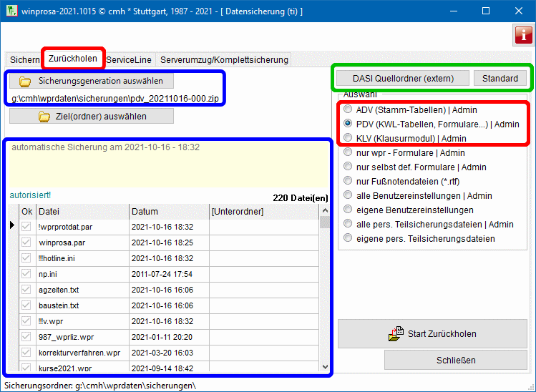536x392 pixels.
Task: Uncheck the Ok box for winprosa.par
Action: pyautogui.click(x=26, y=242)
